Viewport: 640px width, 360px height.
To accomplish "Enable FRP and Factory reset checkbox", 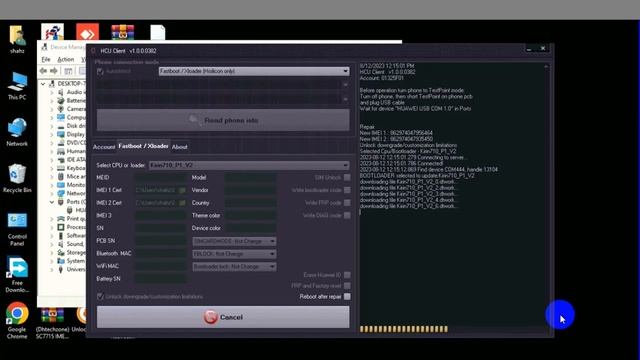I will coord(347,286).
